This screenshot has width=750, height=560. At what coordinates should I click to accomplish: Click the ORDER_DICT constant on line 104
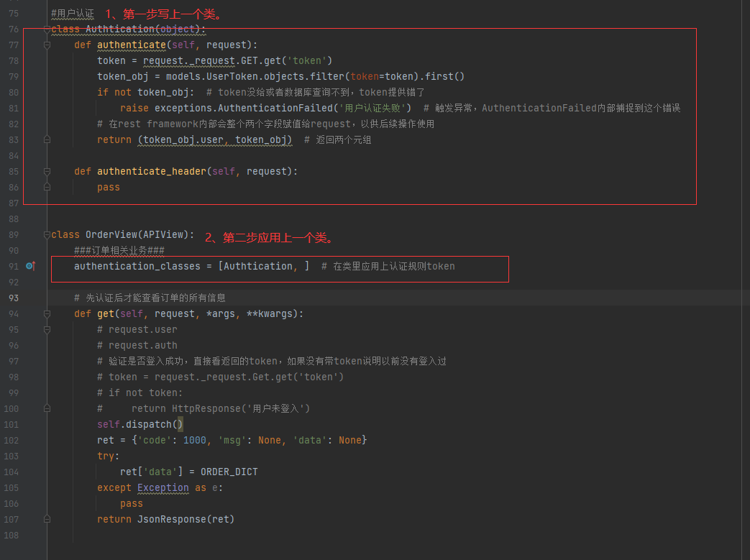(229, 472)
